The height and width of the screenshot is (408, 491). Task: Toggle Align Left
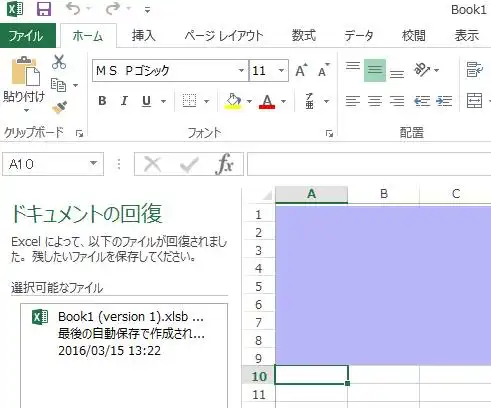[353, 100]
